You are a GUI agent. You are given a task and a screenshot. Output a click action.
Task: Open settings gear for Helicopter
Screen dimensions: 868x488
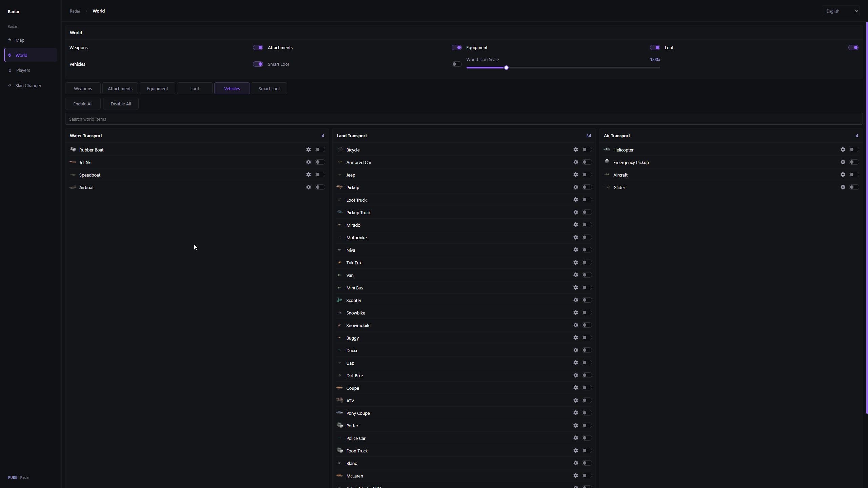pos(843,149)
